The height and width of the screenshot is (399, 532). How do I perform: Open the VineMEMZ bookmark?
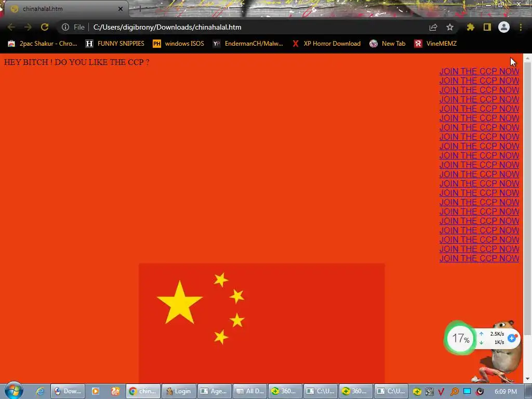[x=436, y=44]
